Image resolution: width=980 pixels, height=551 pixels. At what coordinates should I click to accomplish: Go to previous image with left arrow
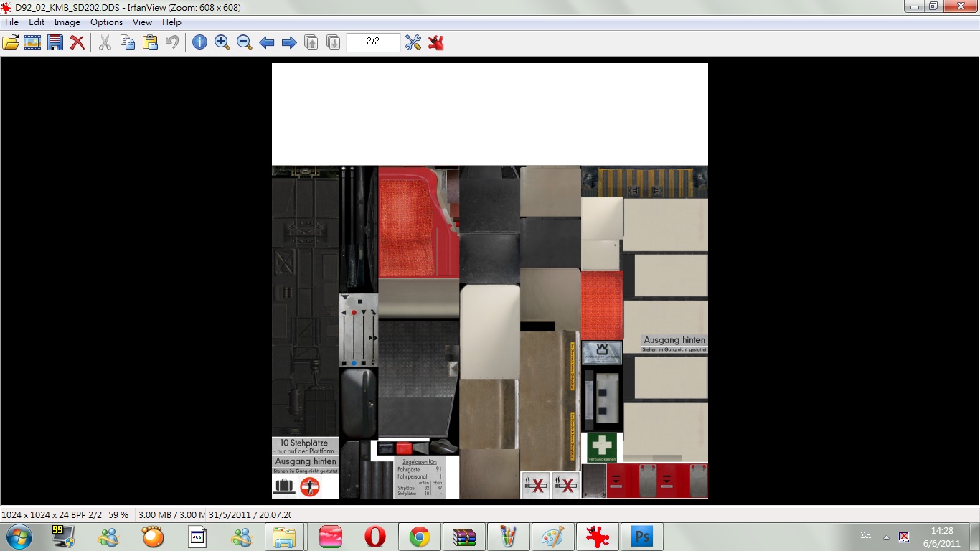click(x=267, y=43)
